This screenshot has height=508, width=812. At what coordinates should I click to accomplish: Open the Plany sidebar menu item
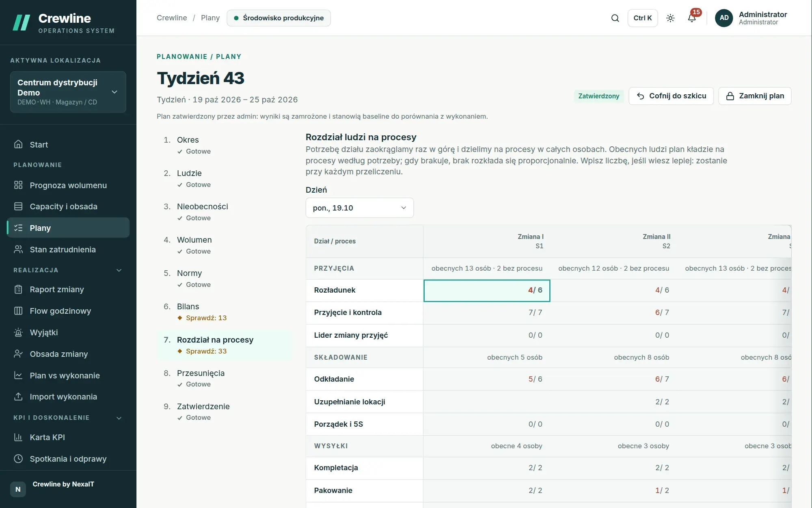[68, 228]
